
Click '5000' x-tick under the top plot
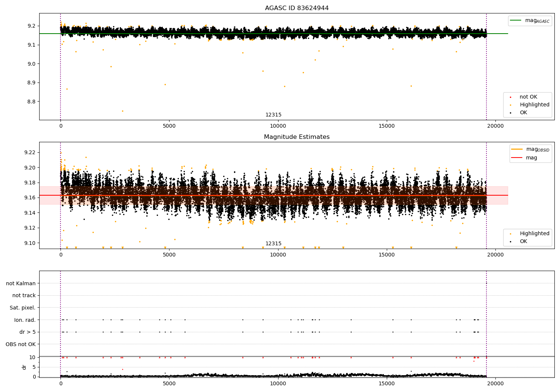[x=169, y=126]
